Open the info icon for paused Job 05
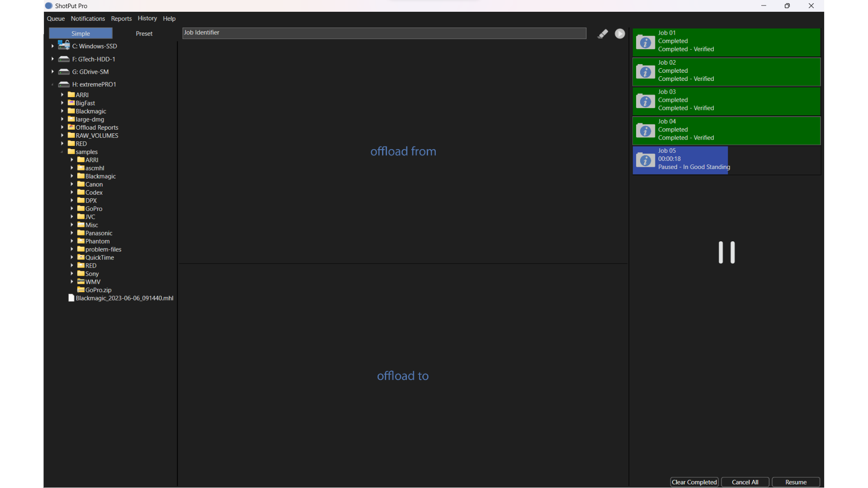 [645, 160]
